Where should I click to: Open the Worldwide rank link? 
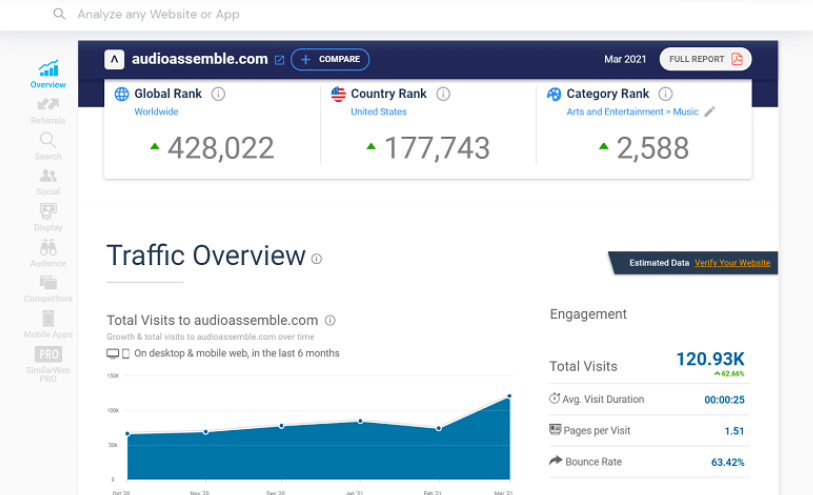pyautogui.click(x=156, y=111)
